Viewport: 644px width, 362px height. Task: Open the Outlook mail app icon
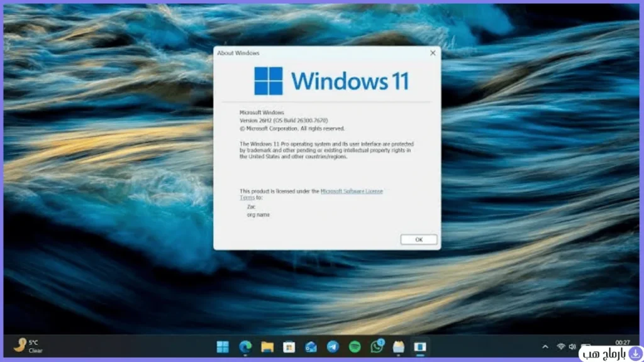point(311,347)
